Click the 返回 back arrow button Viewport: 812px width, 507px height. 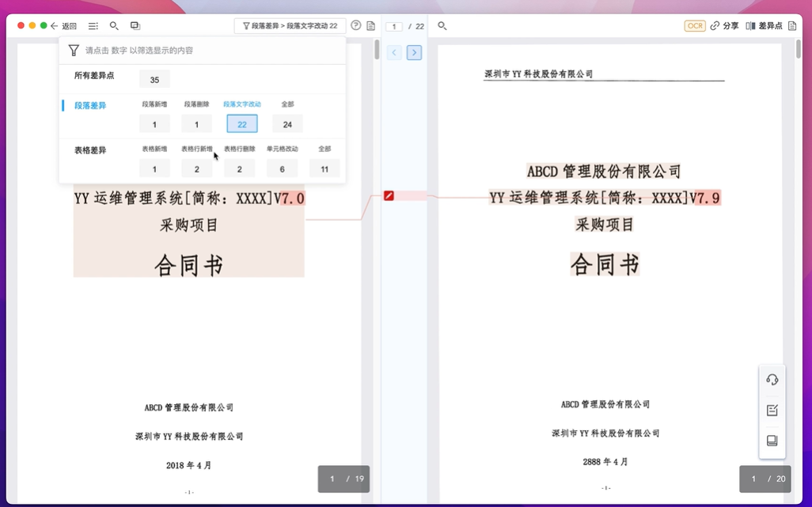tap(63, 26)
